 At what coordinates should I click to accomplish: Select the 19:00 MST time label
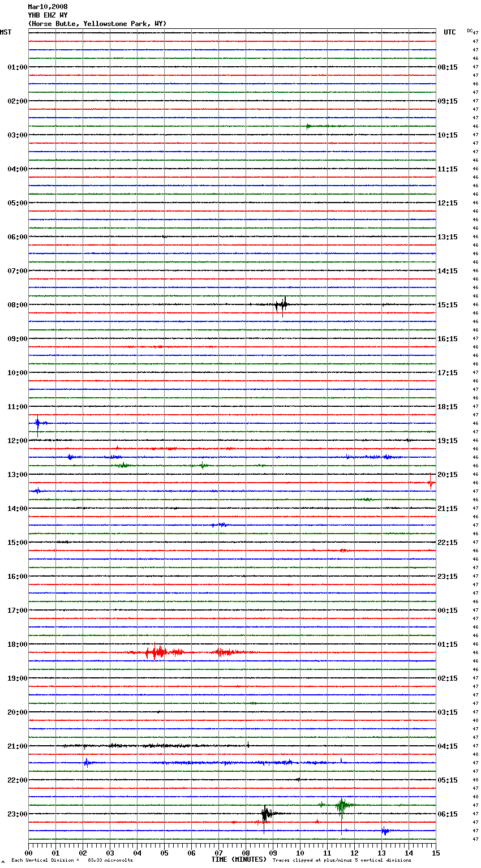[x=18, y=678]
